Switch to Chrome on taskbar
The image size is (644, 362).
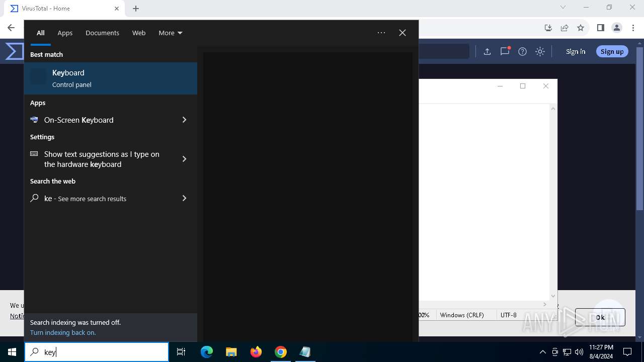click(281, 352)
